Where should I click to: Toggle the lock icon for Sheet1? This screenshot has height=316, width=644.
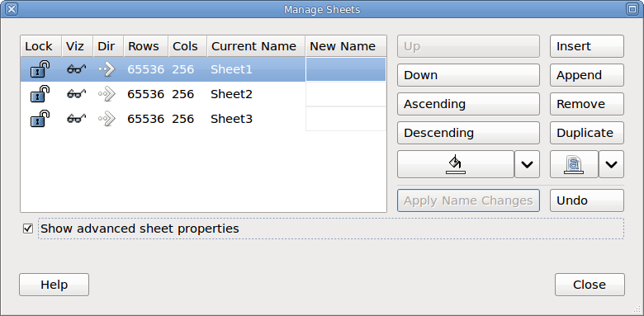[40, 69]
